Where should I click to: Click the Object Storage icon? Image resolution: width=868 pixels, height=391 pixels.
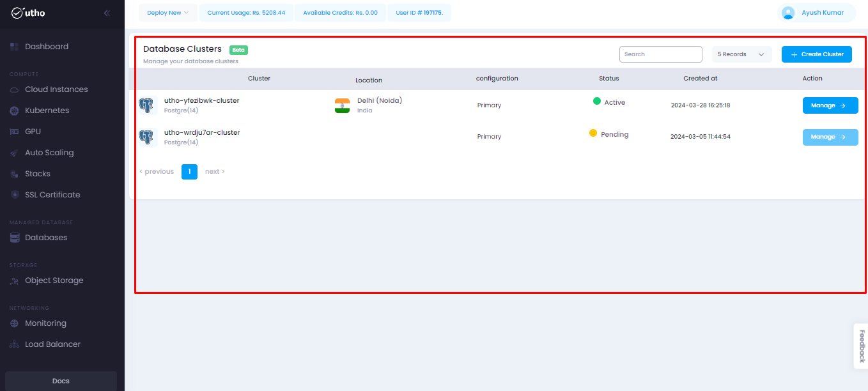(15, 280)
